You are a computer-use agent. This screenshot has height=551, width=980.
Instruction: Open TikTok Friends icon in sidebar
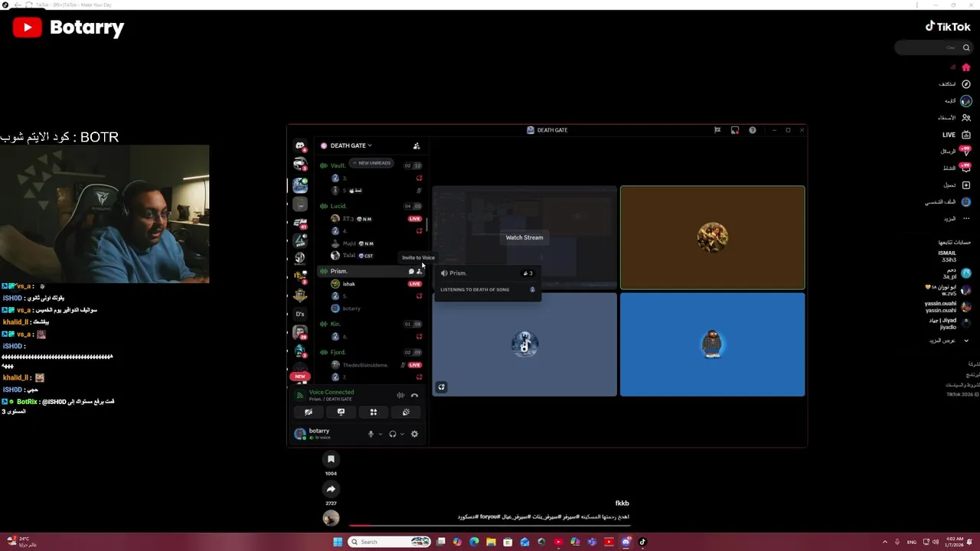(966, 118)
